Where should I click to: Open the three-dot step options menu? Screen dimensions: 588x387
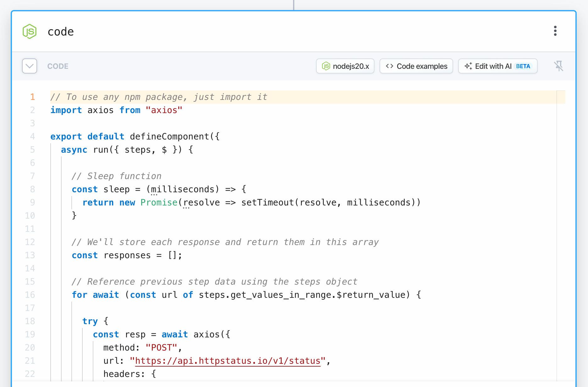tap(555, 31)
